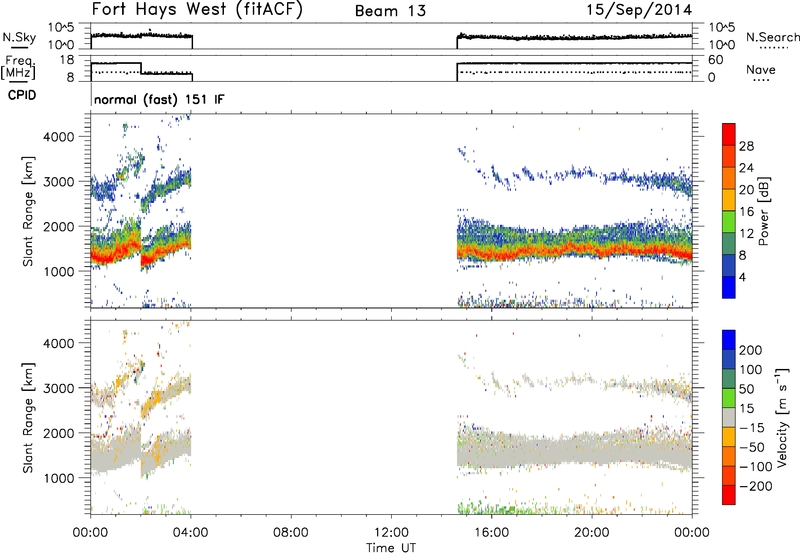Screen dimensions: 800x554
Task: Click the '24' label on Power colorbar
Action: click(x=746, y=168)
